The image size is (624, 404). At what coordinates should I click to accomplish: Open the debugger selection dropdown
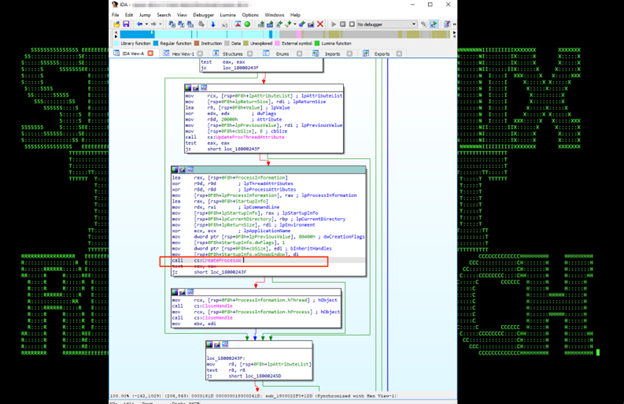pyautogui.click(x=413, y=24)
